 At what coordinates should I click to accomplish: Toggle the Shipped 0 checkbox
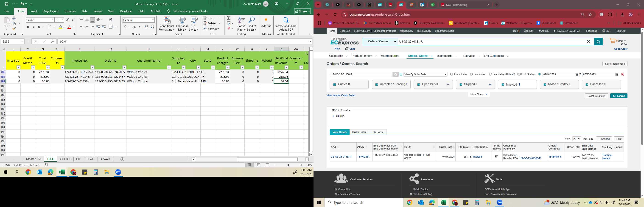coord(461,85)
